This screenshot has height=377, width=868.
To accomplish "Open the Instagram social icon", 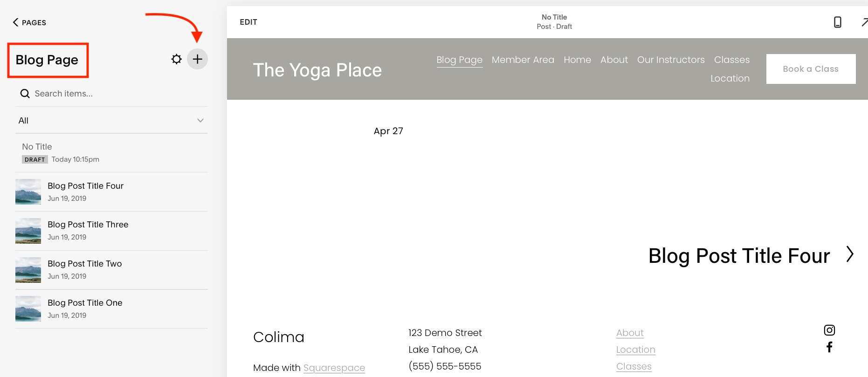I will (829, 330).
